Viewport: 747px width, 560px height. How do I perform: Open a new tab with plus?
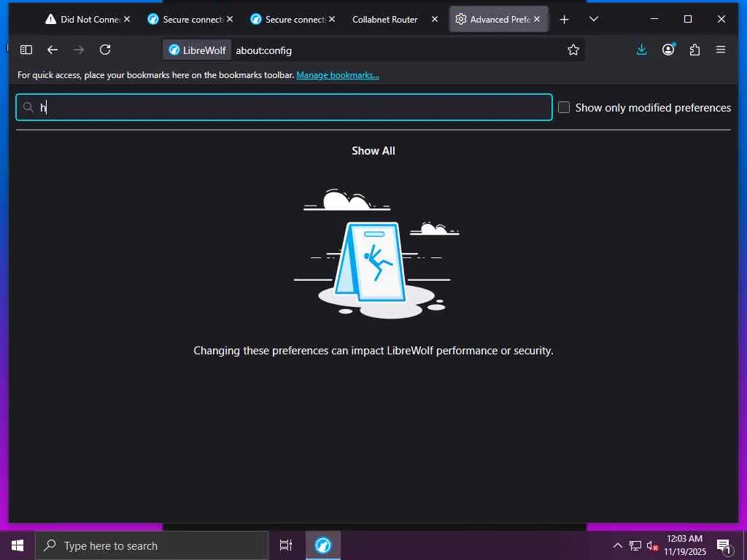(x=564, y=19)
